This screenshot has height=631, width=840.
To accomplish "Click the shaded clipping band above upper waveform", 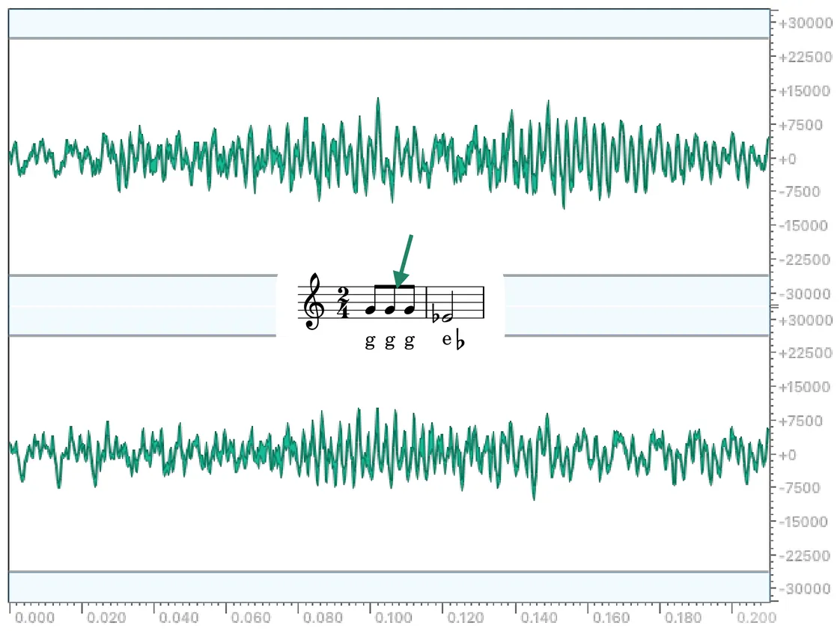I will click(x=389, y=23).
